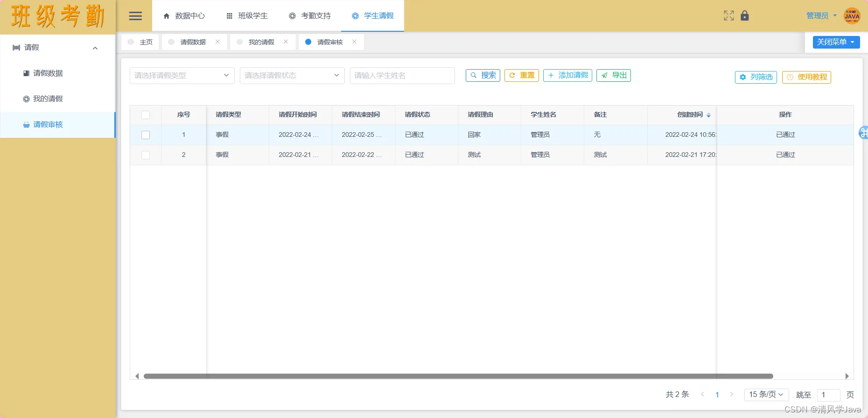Click the icon beside 我的请假 in sidebar
The width and height of the screenshot is (868, 418).
coord(26,99)
